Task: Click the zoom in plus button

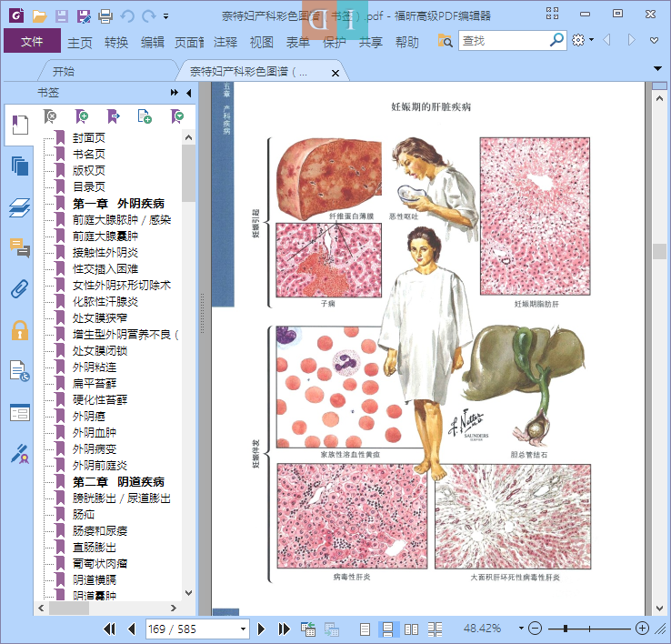Action: pyautogui.click(x=642, y=629)
